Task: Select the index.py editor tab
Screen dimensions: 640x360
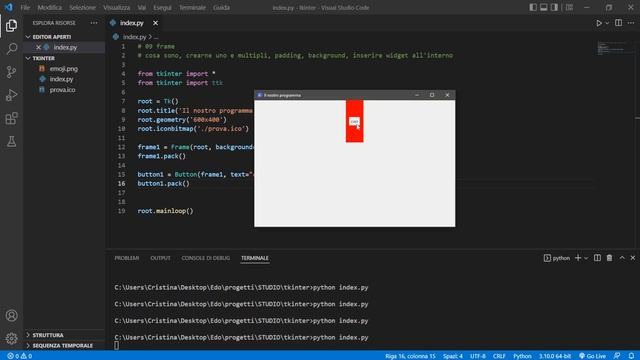Action: [x=131, y=23]
